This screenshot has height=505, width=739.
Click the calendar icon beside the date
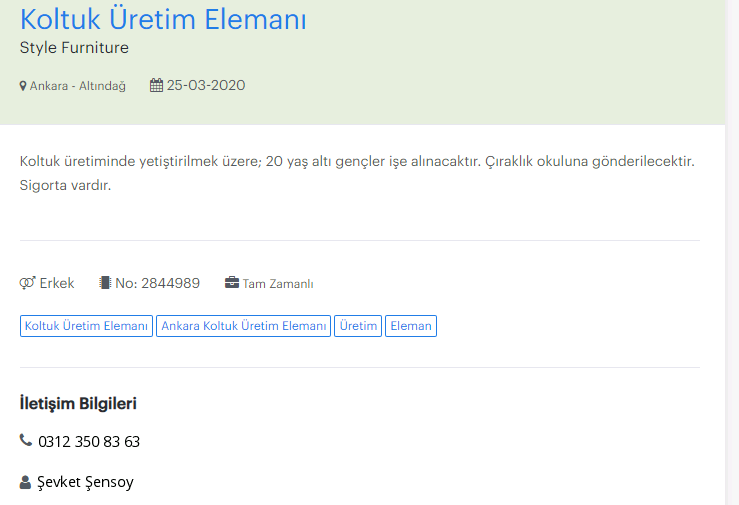156,85
